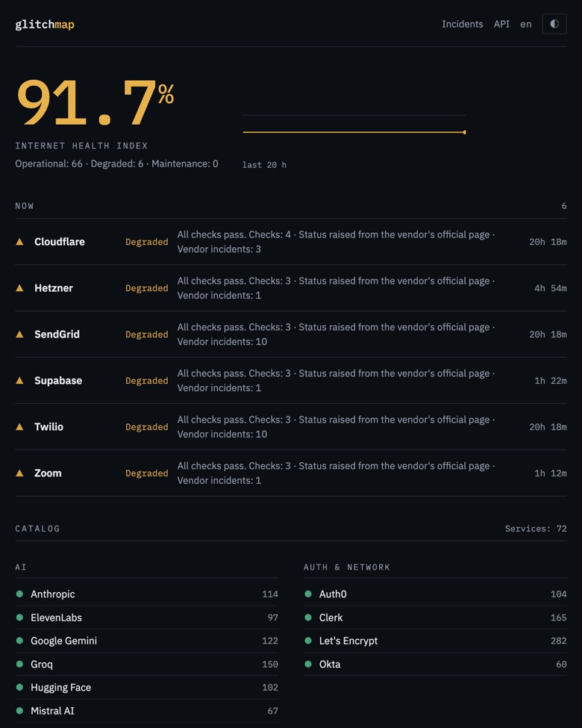
Task: Open ElevenLabs in the catalog
Action: click(x=147, y=617)
